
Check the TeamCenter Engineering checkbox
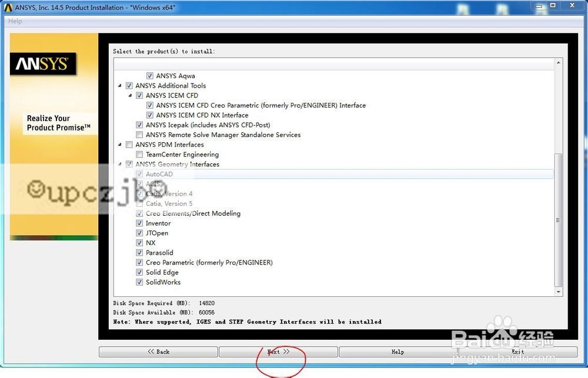(139, 155)
